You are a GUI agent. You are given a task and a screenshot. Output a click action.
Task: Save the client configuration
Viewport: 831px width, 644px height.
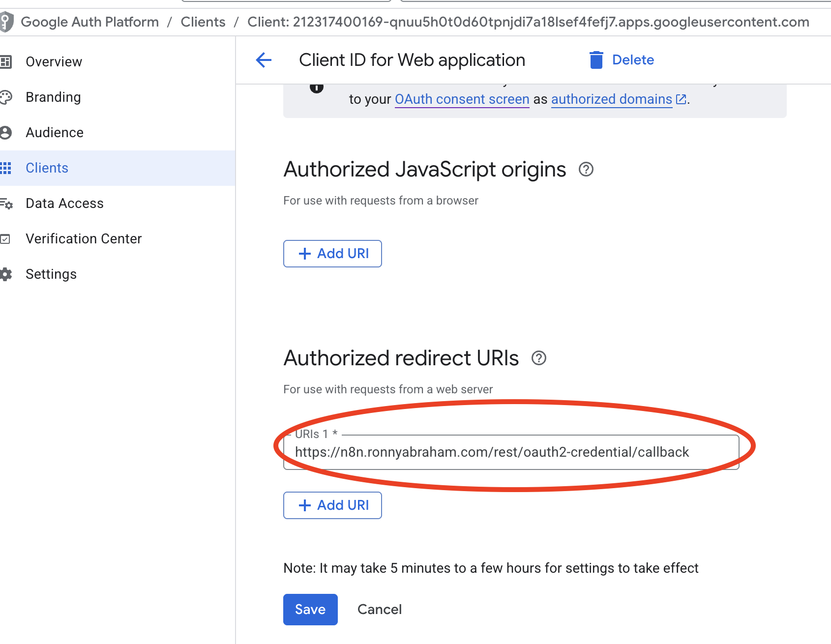tap(310, 610)
